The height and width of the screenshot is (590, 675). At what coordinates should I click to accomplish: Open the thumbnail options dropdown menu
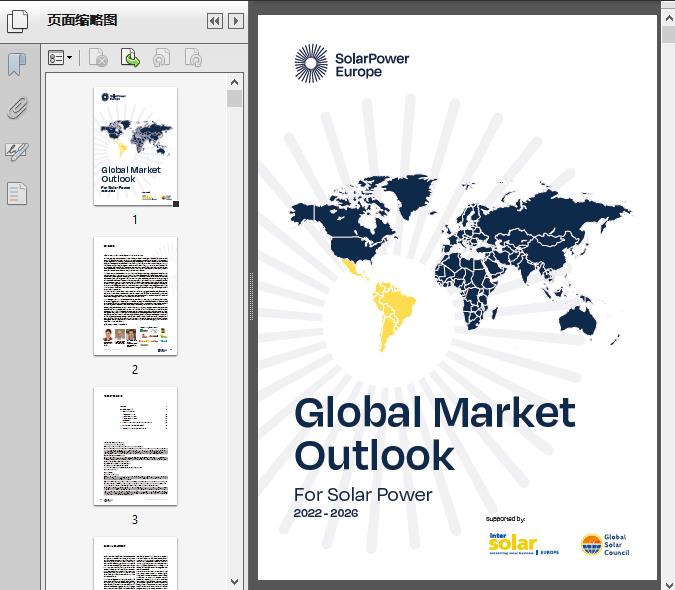[x=60, y=58]
